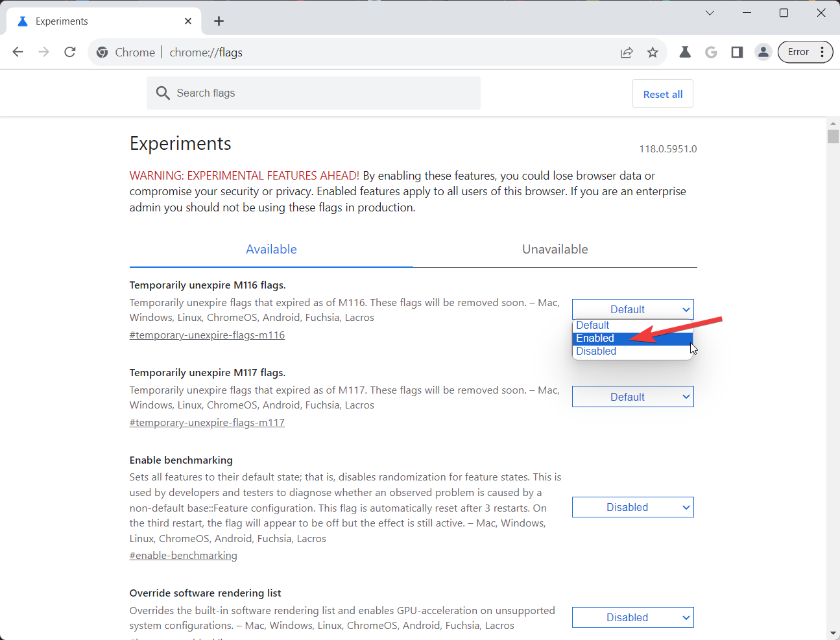The image size is (840, 640).
Task: Switch to the Unavailable tab
Action: click(555, 250)
